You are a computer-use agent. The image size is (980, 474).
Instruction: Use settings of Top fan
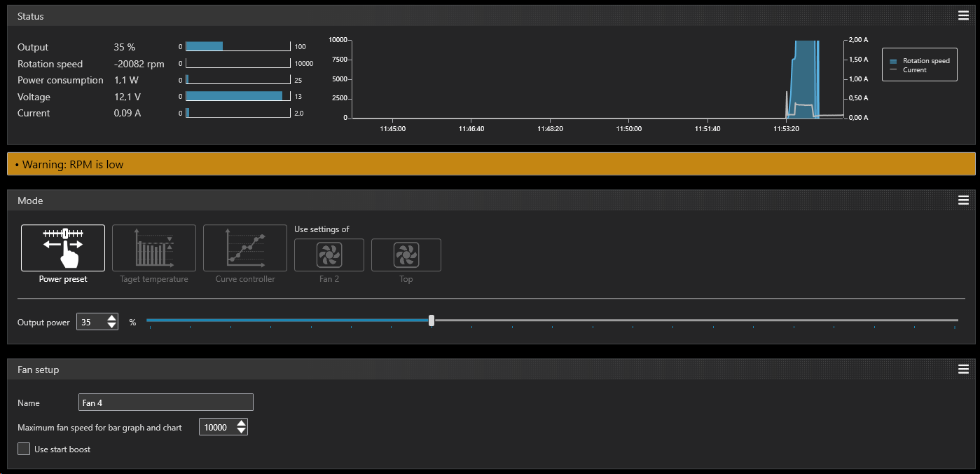tap(406, 255)
